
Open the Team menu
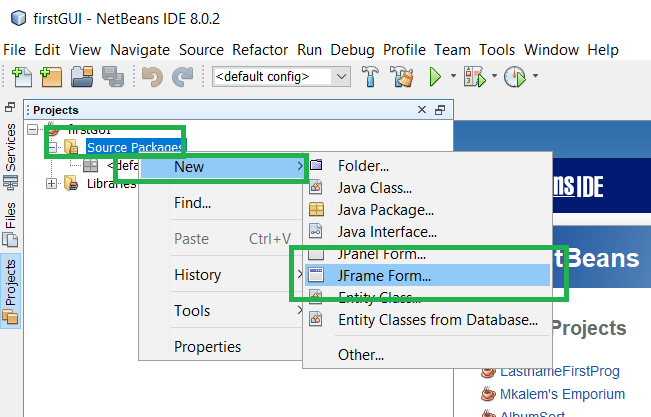tap(452, 50)
